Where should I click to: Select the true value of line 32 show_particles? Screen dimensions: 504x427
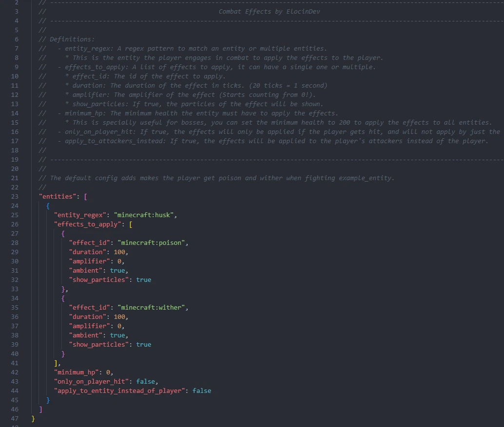tap(143, 280)
